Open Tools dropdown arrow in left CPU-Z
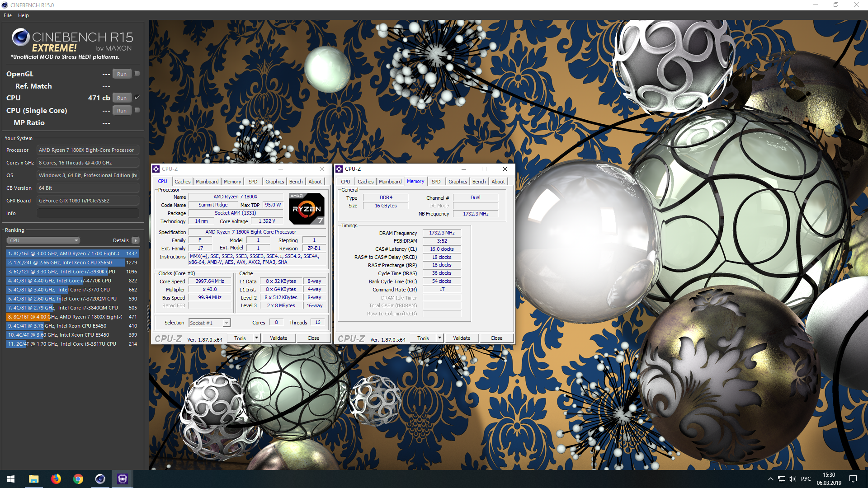 (256, 338)
